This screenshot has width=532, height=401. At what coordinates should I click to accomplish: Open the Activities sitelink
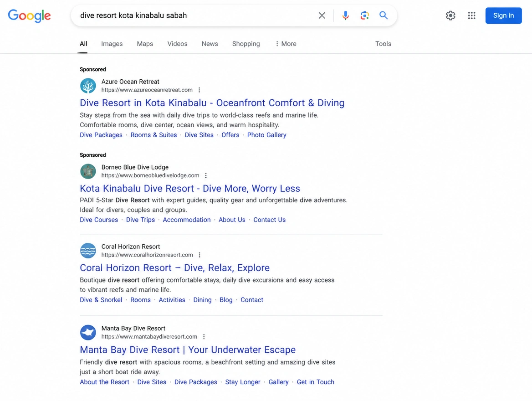(172, 300)
